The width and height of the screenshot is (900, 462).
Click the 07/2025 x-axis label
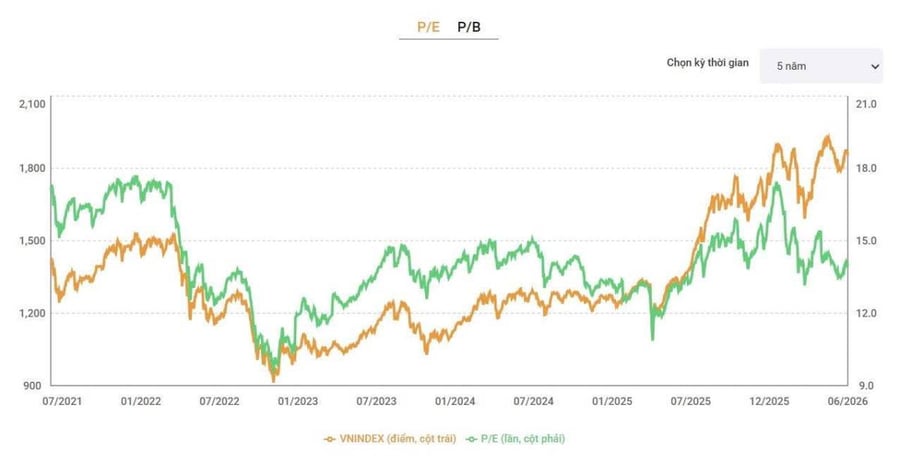click(690, 401)
